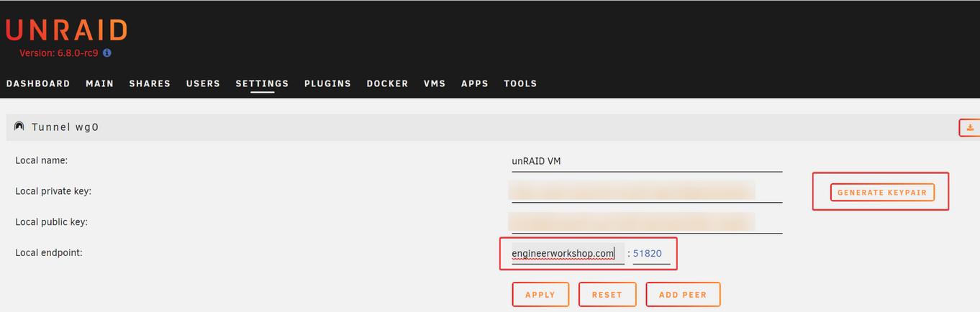The height and width of the screenshot is (312, 980).
Task: Navigate to Users
Action: (x=203, y=83)
